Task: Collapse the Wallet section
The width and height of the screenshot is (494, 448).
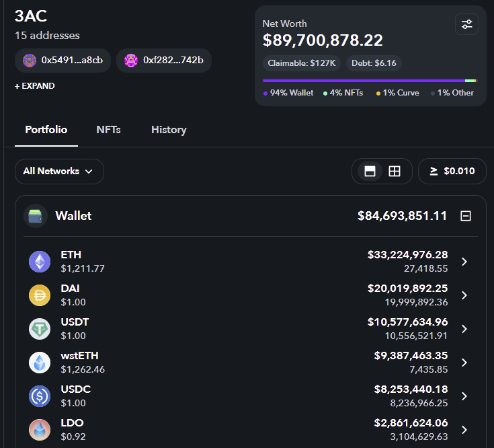Action: tap(466, 216)
